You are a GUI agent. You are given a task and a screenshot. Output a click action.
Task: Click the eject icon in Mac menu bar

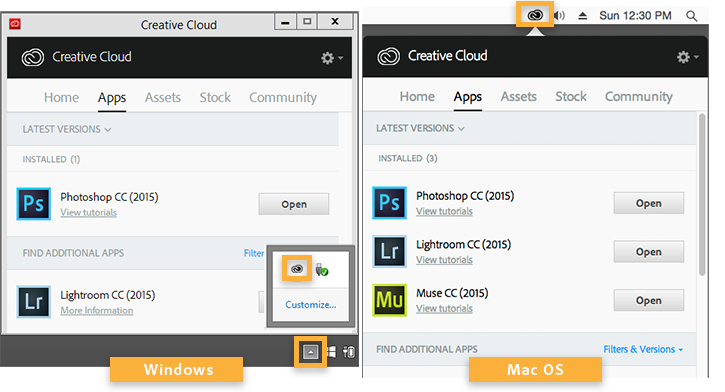point(583,16)
